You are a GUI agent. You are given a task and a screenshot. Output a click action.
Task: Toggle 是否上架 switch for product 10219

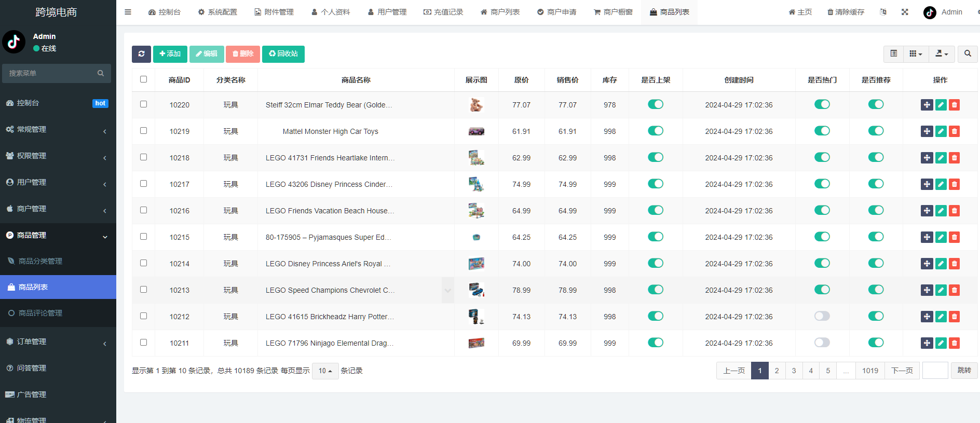coord(656,131)
